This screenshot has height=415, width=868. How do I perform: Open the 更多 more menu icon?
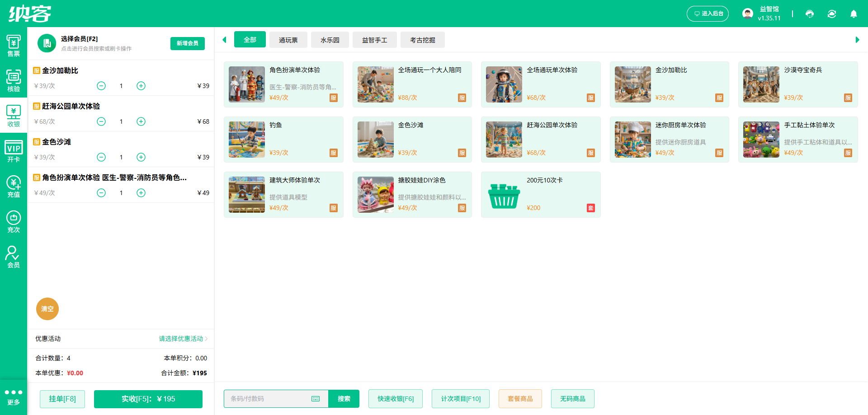pos(14,397)
